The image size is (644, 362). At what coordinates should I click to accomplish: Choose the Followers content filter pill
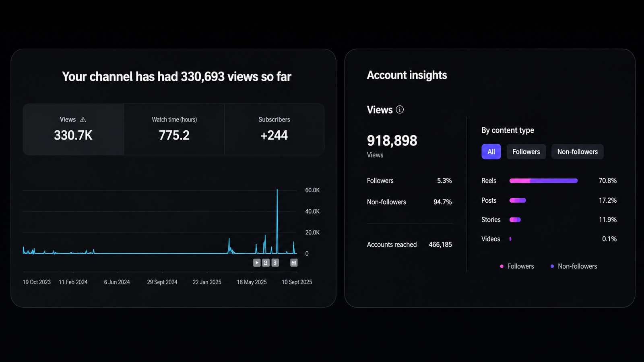[x=526, y=152]
